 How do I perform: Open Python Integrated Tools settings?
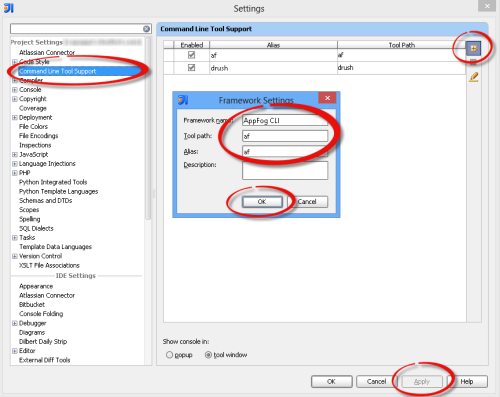pyautogui.click(x=53, y=182)
